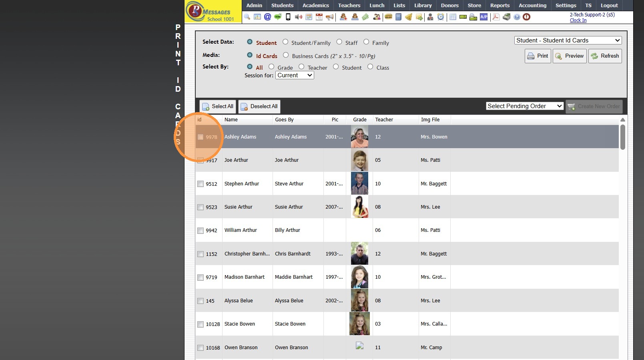Click the printer with yellow label icon

(473, 17)
